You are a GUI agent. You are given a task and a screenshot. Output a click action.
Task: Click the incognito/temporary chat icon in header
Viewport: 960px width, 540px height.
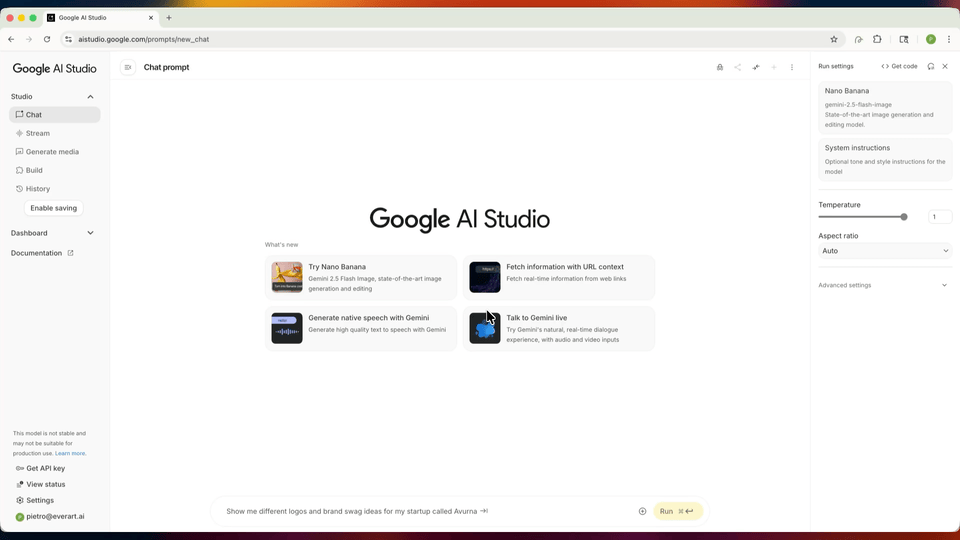(x=720, y=67)
